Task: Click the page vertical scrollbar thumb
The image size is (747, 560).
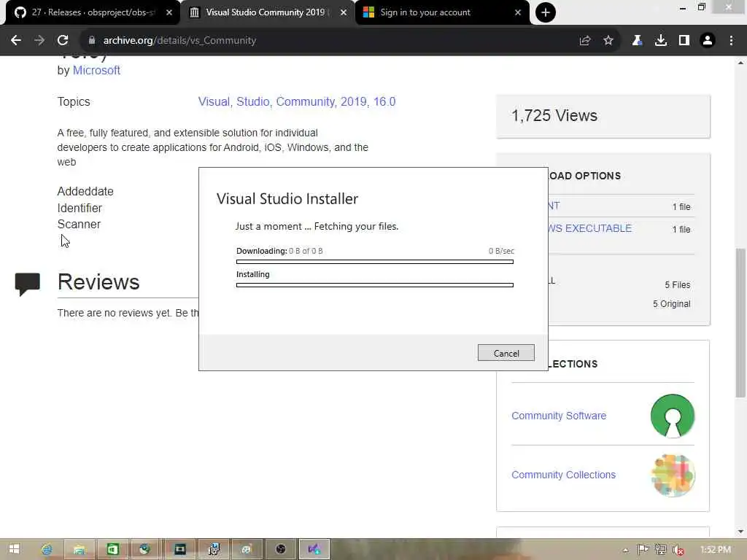Action: coord(740,322)
